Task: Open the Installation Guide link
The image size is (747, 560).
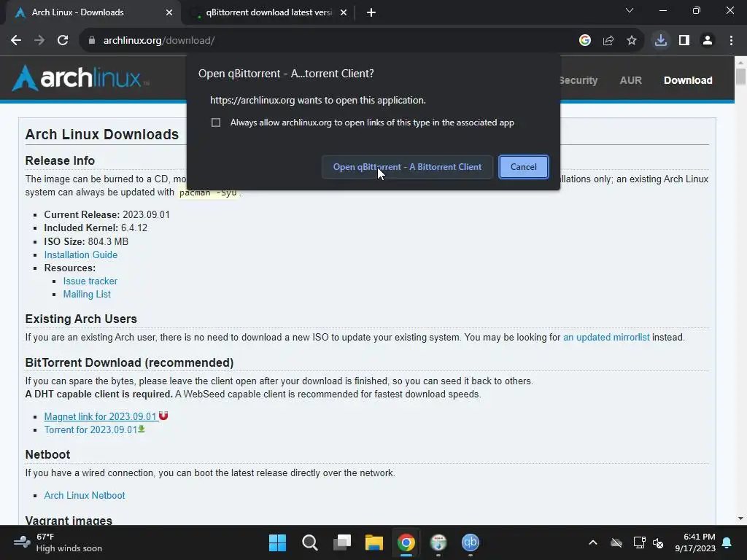Action: [x=80, y=254]
